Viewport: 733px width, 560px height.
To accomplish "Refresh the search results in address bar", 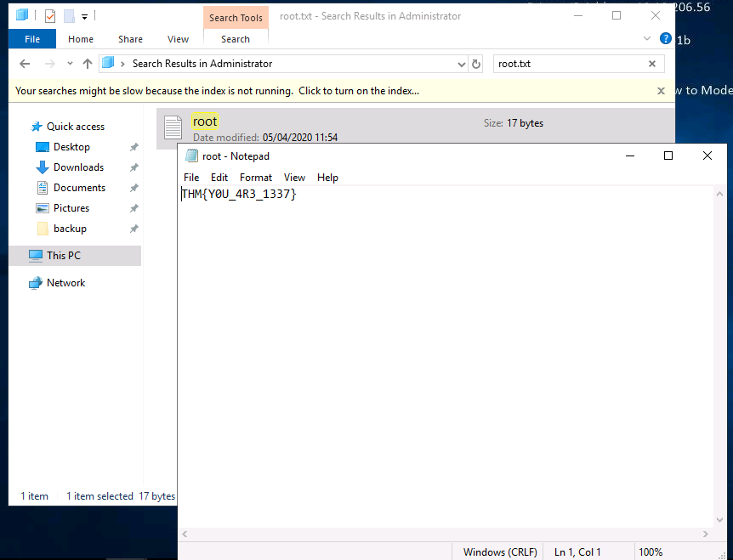I will point(476,64).
